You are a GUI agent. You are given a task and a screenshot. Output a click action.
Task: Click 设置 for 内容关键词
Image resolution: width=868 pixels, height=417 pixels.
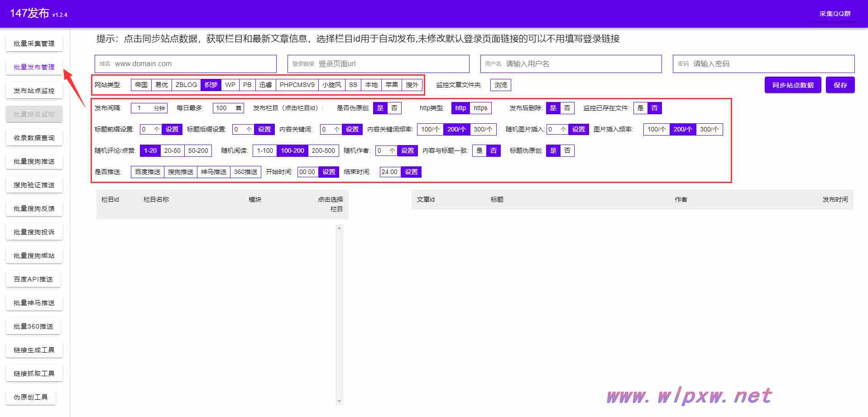[x=352, y=129]
